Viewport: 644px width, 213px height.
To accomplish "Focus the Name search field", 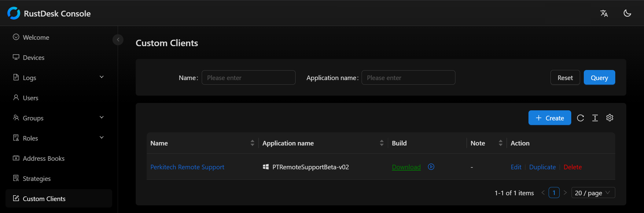I will [x=248, y=78].
